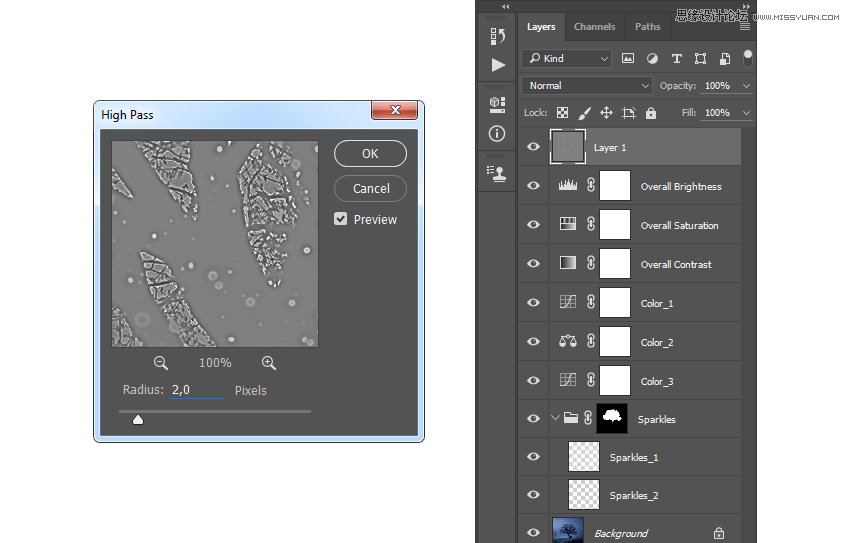Filter layers by pixel layer icon
This screenshot has height=543, width=850.
click(629, 59)
